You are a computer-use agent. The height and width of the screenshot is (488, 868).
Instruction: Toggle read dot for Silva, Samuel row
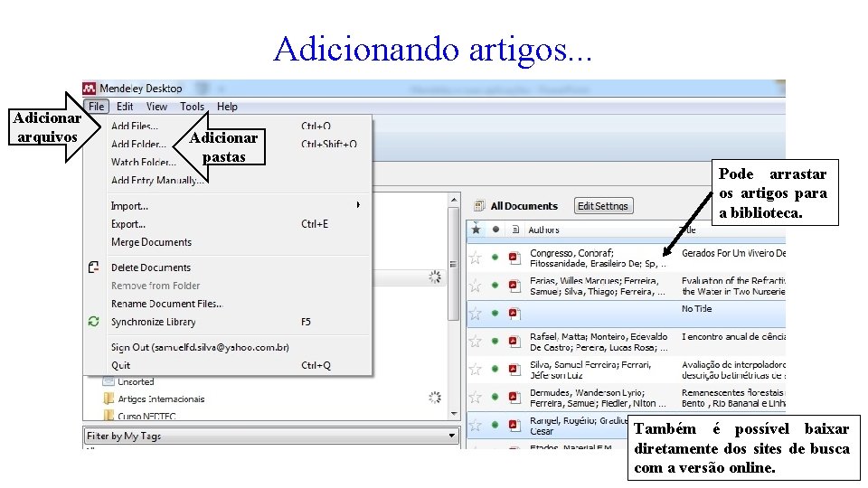pos(495,369)
